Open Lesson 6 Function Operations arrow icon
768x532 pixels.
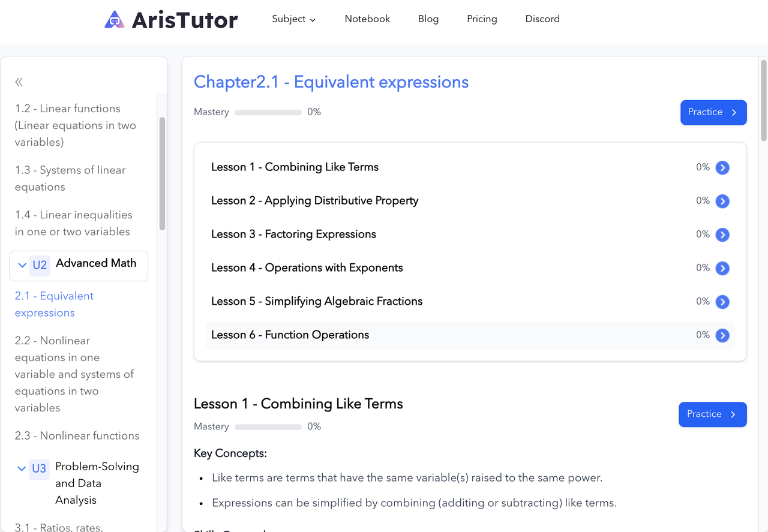[x=722, y=335]
